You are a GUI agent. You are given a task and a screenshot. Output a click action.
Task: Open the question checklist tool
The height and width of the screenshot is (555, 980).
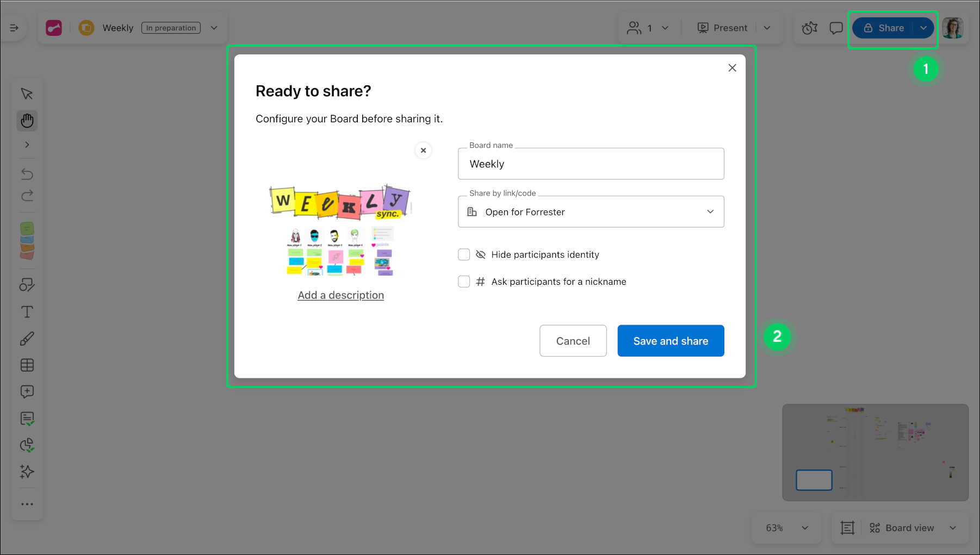tap(27, 419)
